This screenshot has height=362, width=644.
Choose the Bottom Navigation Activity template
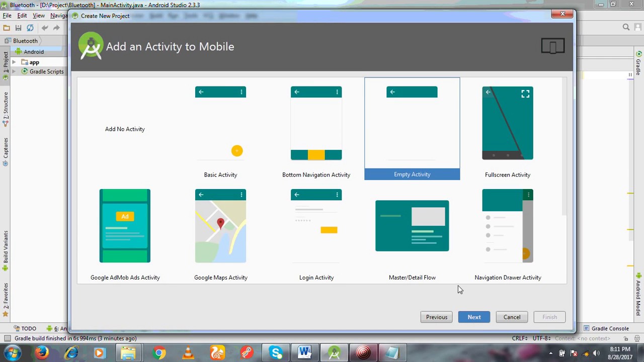tap(316, 129)
